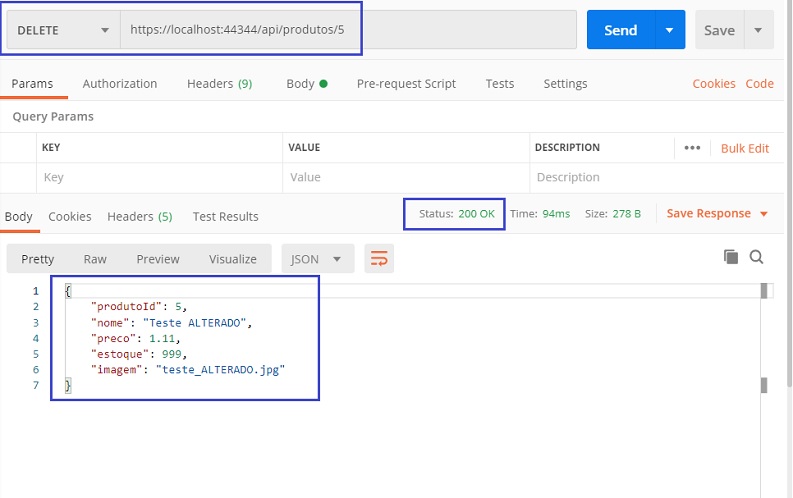Open the Save Response dropdown
The image size is (793, 498).
[717, 214]
